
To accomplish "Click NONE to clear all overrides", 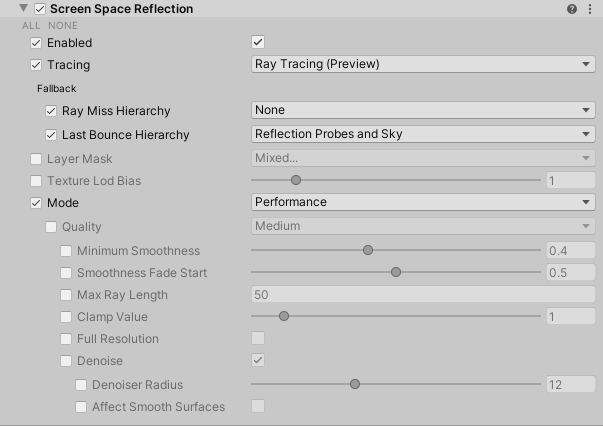I will (x=62, y=25).
